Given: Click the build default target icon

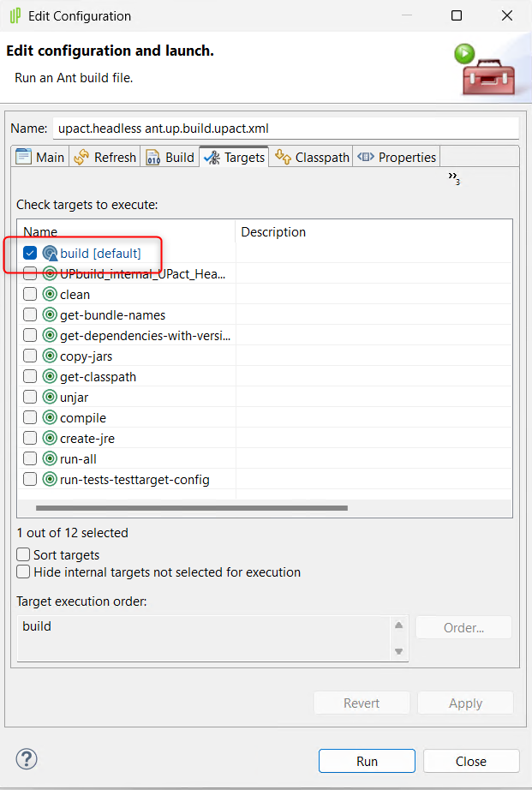Looking at the screenshot, I should tap(50, 254).
